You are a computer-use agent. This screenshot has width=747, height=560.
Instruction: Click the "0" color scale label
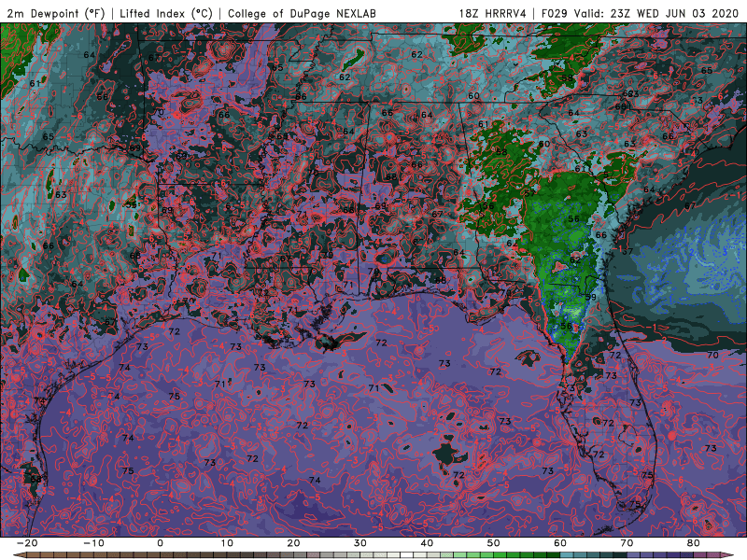click(160, 543)
